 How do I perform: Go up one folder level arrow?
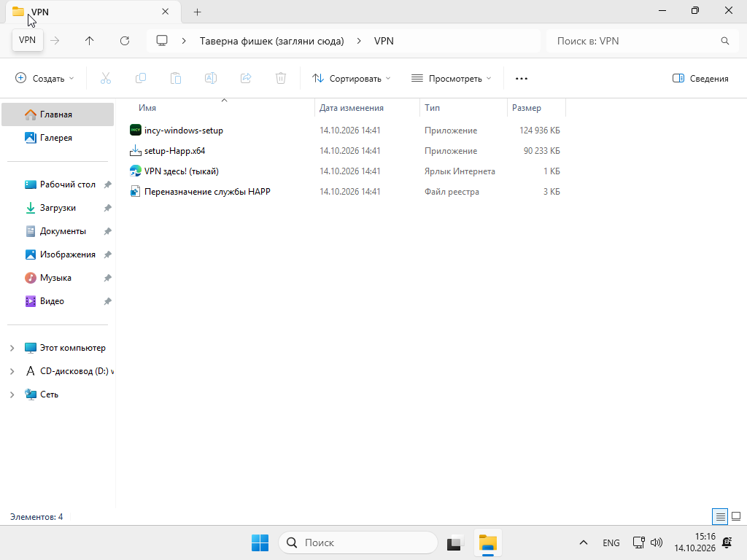pos(90,41)
